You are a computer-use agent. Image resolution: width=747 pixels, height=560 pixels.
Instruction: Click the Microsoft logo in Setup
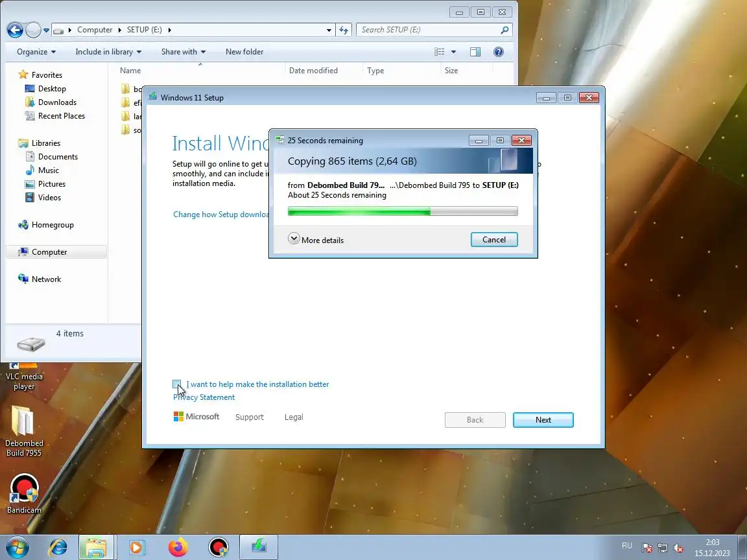pos(196,417)
